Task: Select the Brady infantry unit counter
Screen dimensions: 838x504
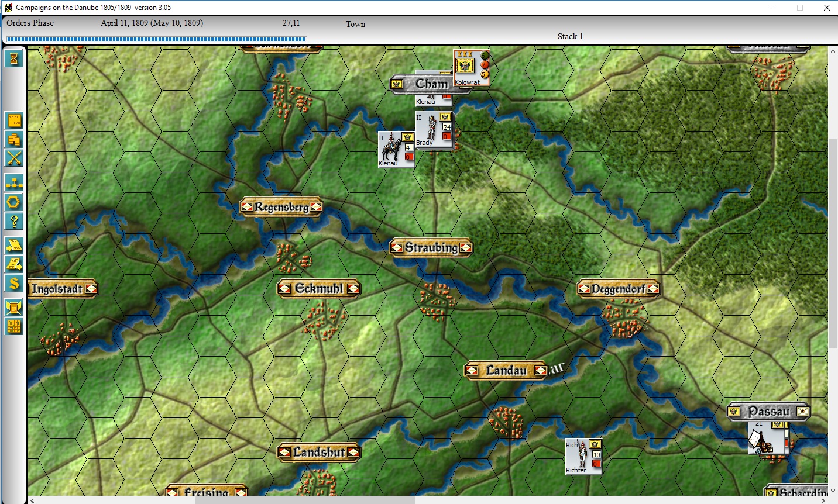Action: (x=434, y=129)
